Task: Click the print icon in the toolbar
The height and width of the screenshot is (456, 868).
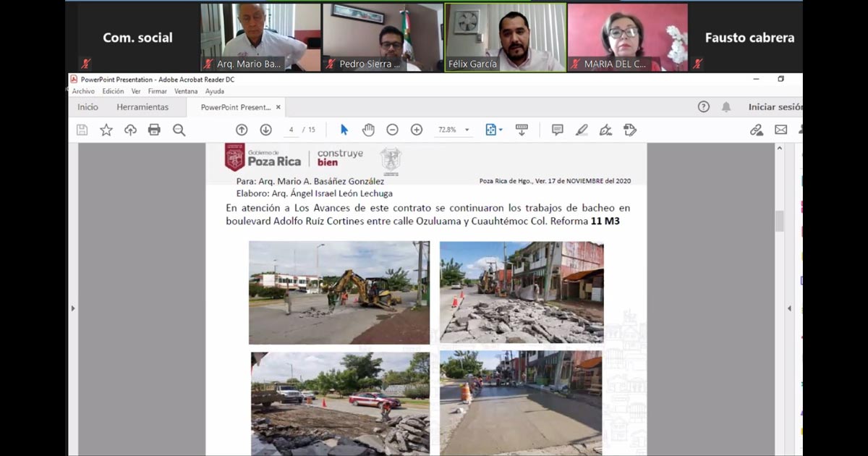Action: click(x=154, y=130)
